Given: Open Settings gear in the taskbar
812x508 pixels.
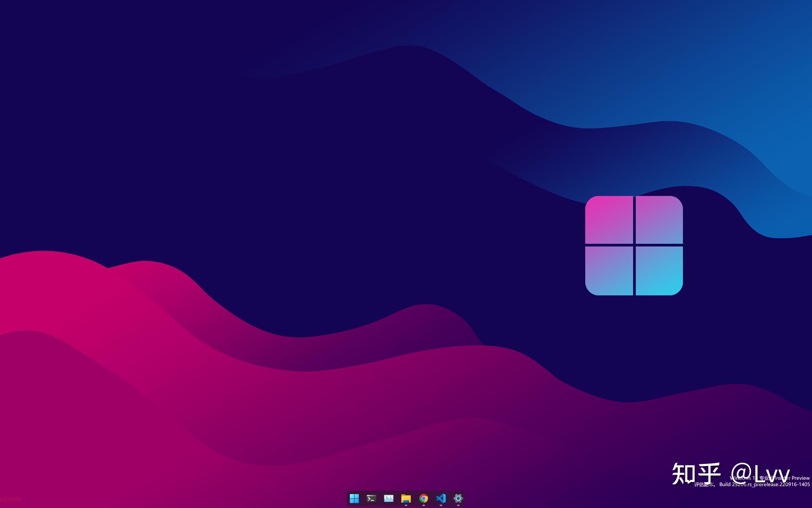Looking at the screenshot, I should (458, 498).
